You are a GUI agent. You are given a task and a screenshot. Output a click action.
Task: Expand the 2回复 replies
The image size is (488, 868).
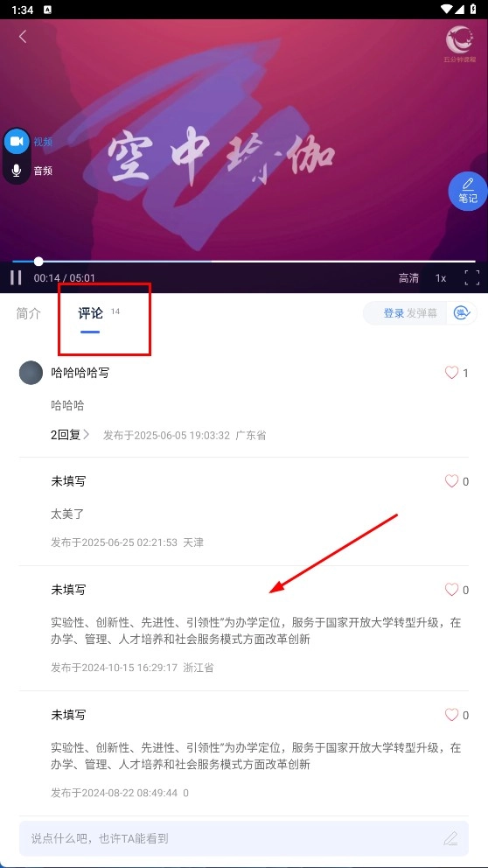[70, 435]
